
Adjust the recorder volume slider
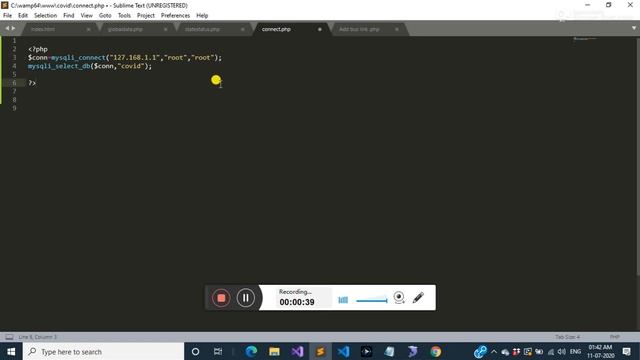(x=372, y=300)
